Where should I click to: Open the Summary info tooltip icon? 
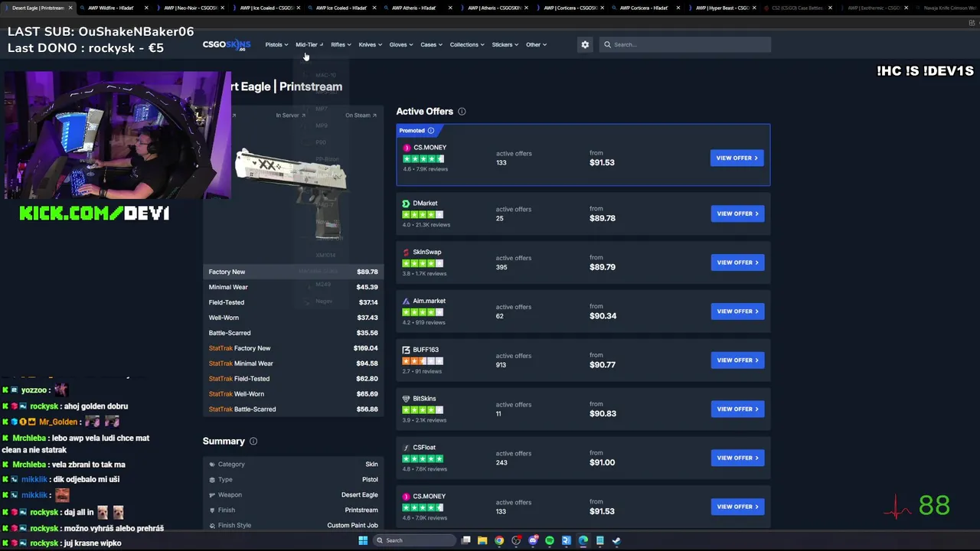point(253,442)
